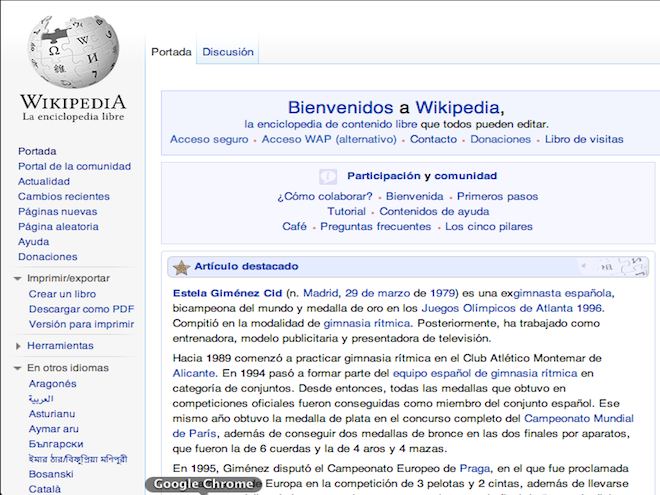This screenshot has height=495, width=660.
Task: Click the Google Chrome dock label
Action: 203,484
